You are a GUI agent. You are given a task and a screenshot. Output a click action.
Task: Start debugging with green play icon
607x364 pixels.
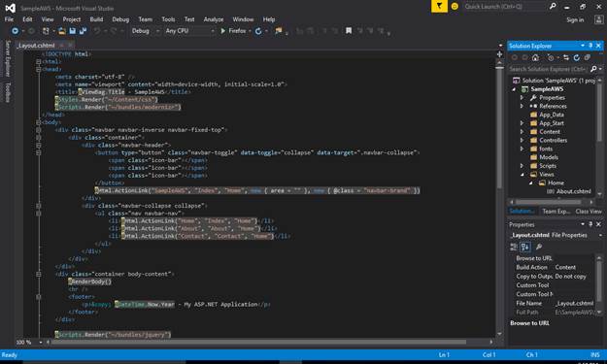(223, 30)
